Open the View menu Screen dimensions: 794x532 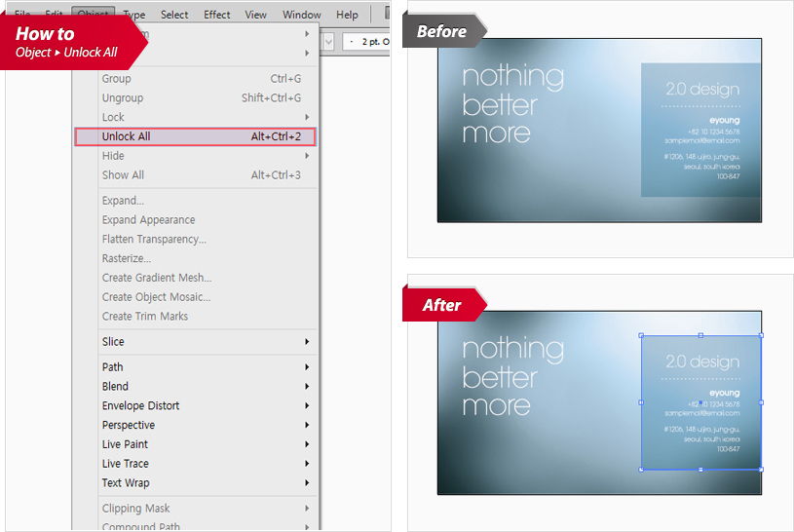(255, 15)
